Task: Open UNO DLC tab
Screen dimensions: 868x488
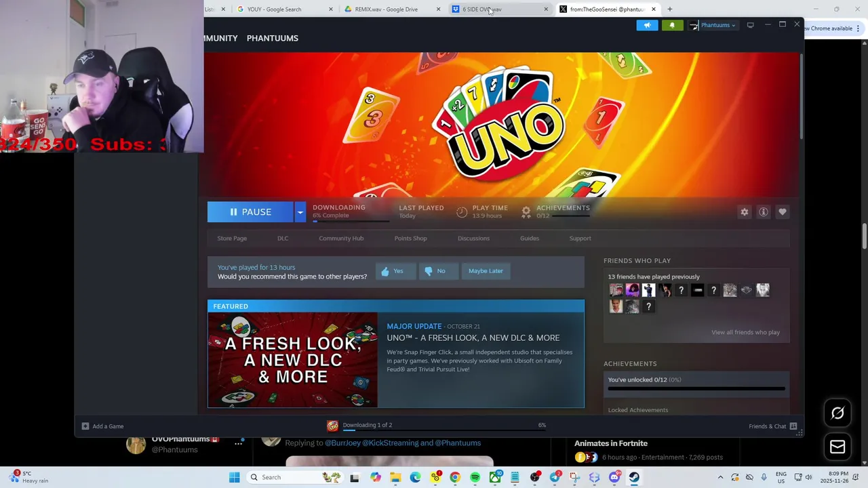Action: pyautogui.click(x=283, y=239)
